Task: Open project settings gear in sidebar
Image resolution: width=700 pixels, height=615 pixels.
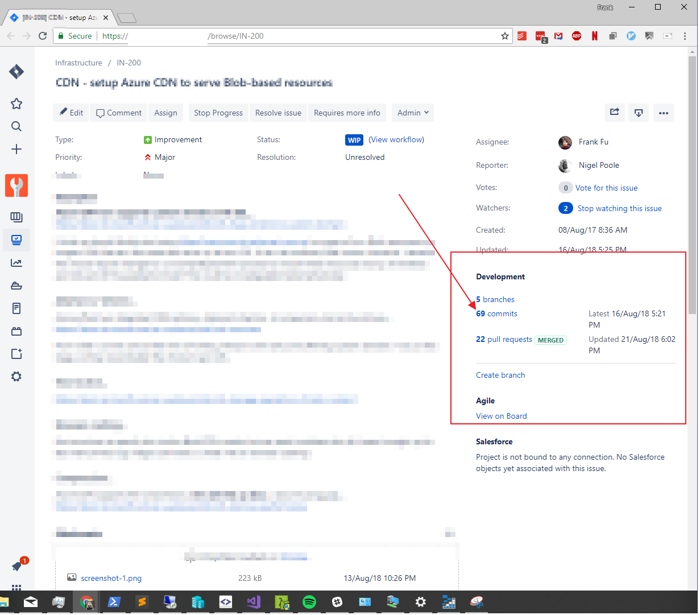Action: (16, 377)
